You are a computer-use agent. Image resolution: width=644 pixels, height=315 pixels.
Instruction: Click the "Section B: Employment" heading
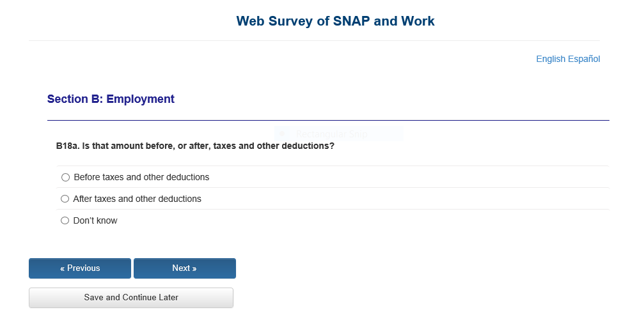click(111, 99)
